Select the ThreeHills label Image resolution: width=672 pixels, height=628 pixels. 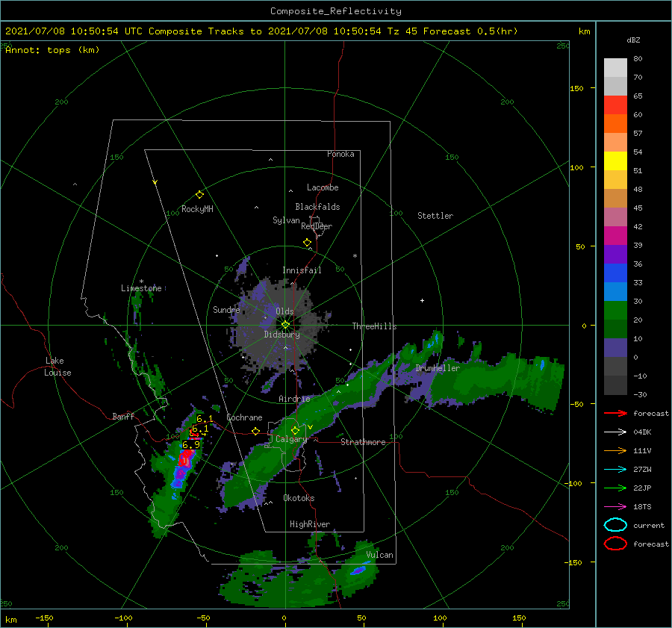(x=375, y=326)
